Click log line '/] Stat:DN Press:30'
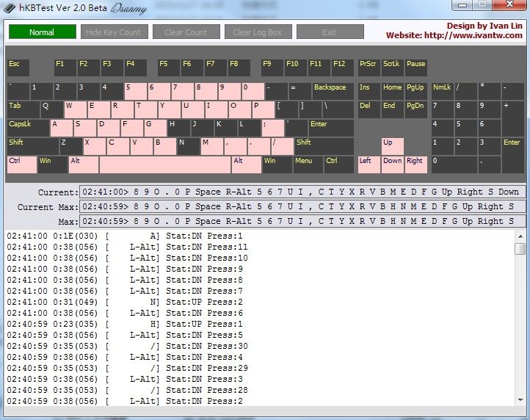The height and width of the screenshot is (420, 530). point(128,346)
